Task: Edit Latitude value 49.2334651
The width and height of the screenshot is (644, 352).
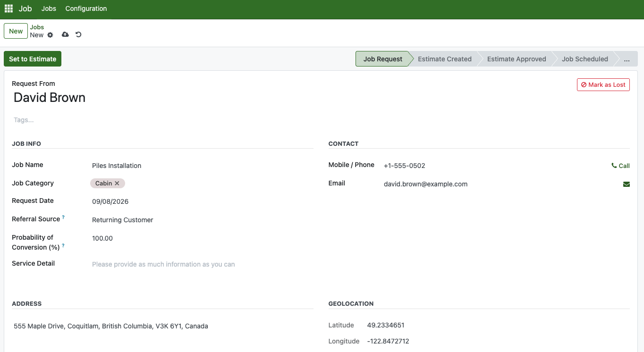Action: [x=386, y=325]
